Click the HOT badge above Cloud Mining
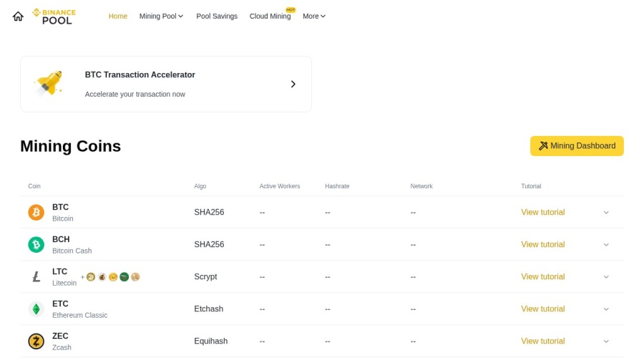This screenshot has width=644, height=358. point(291,10)
